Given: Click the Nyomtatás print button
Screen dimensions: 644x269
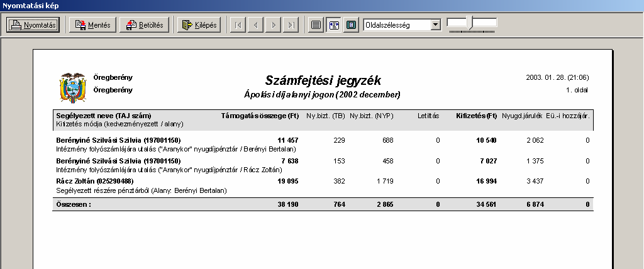Looking at the screenshot, I should click(x=33, y=25).
